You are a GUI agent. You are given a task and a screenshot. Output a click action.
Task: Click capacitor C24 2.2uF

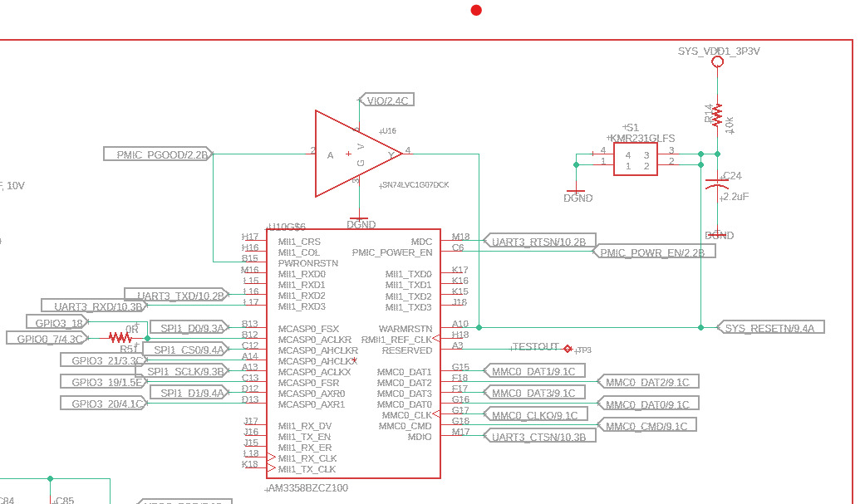[x=719, y=183]
